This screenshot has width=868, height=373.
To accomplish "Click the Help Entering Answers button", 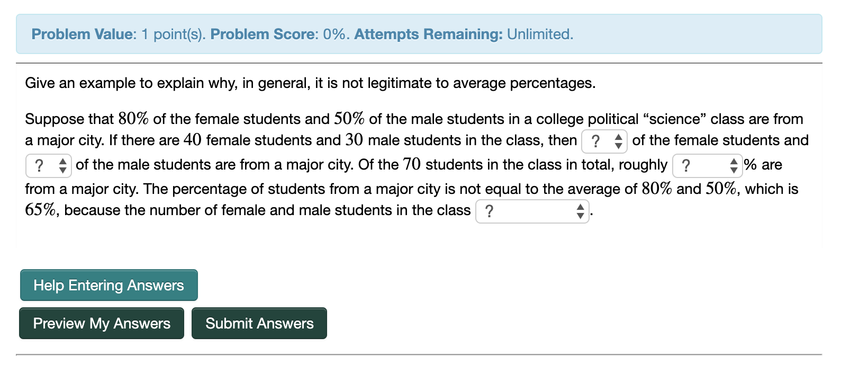I will [x=108, y=285].
